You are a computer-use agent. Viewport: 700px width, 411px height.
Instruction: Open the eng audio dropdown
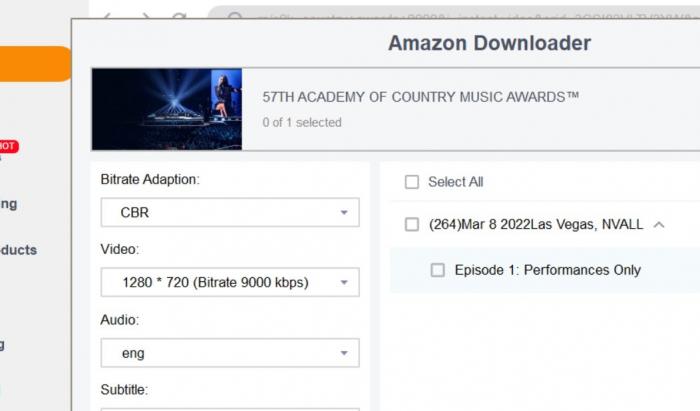(x=230, y=353)
